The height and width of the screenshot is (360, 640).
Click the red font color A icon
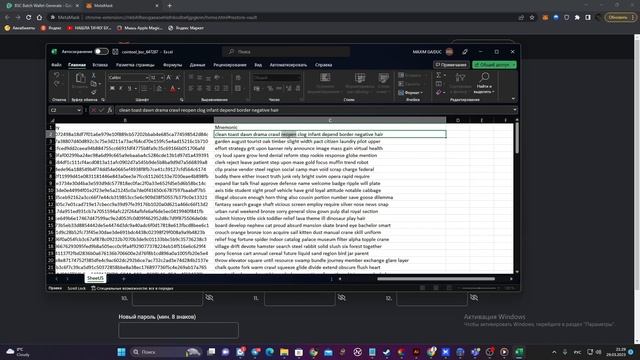click(x=173, y=89)
